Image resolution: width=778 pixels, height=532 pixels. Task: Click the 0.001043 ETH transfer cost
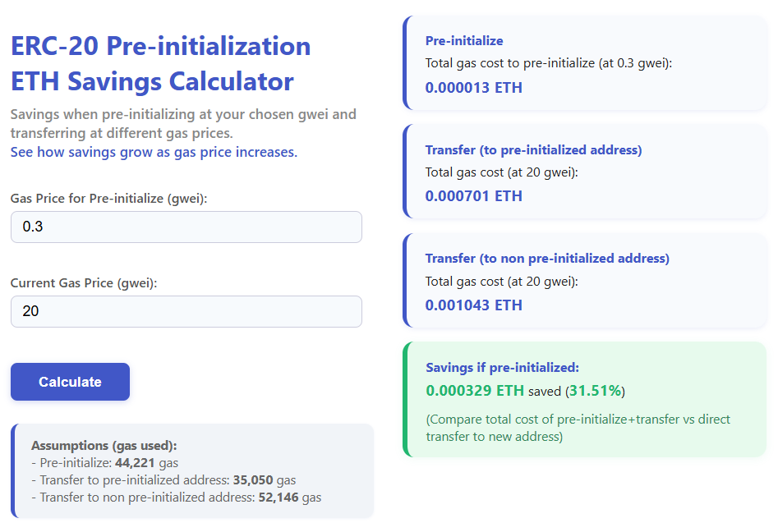(x=473, y=305)
